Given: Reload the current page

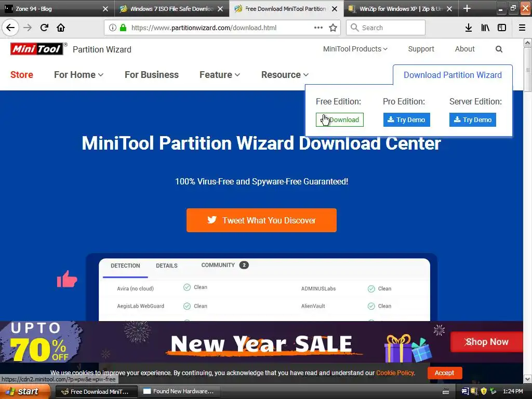Looking at the screenshot, I should coord(44,28).
